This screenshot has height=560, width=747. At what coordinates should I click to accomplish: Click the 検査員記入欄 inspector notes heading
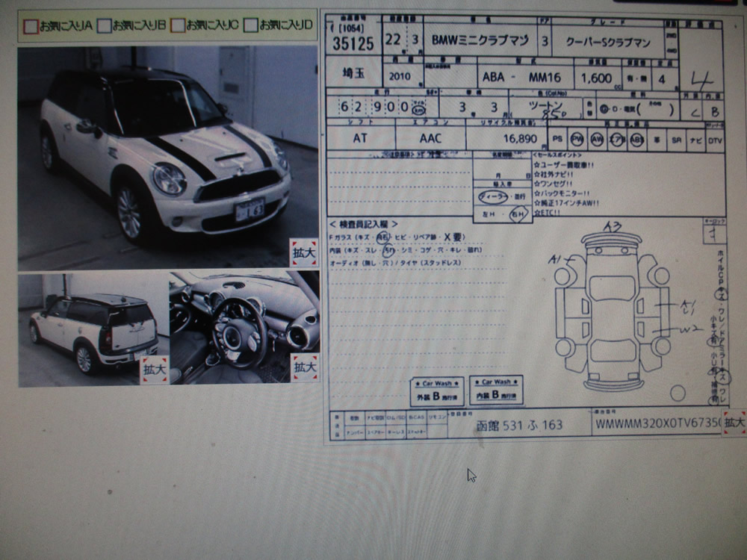pos(364,224)
